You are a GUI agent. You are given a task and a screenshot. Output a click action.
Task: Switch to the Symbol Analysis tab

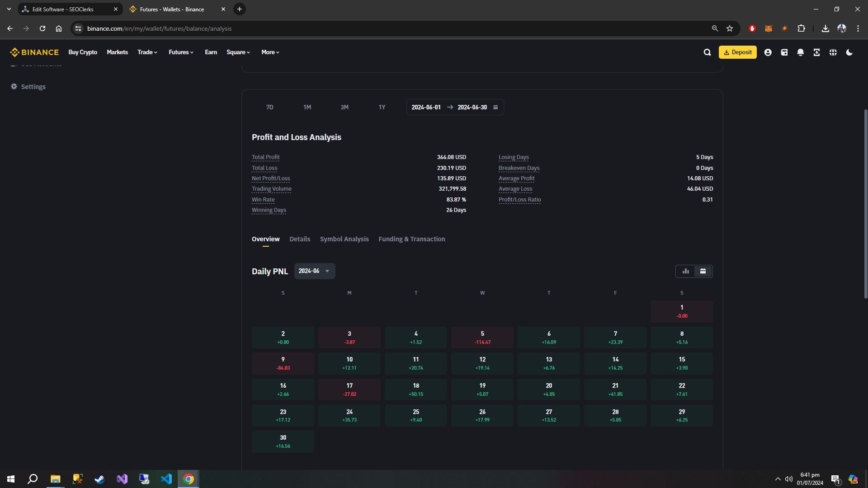point(344,239)
